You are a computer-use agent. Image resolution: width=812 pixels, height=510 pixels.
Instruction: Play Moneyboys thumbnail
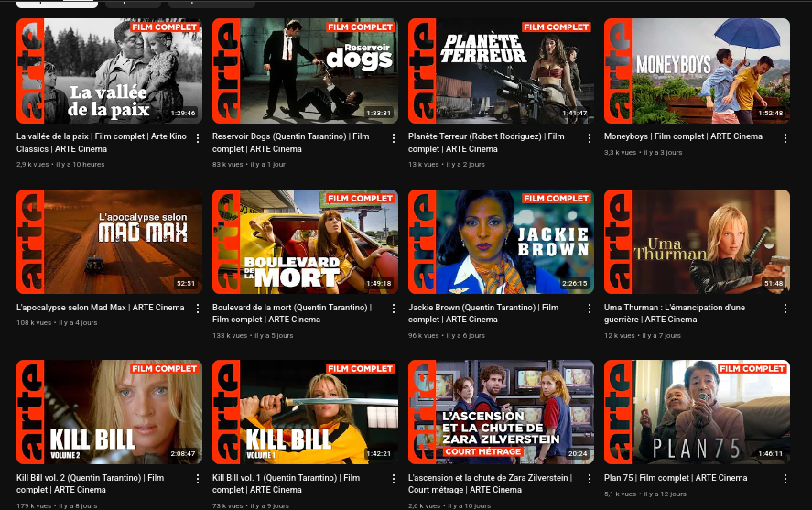coord(697,71)
